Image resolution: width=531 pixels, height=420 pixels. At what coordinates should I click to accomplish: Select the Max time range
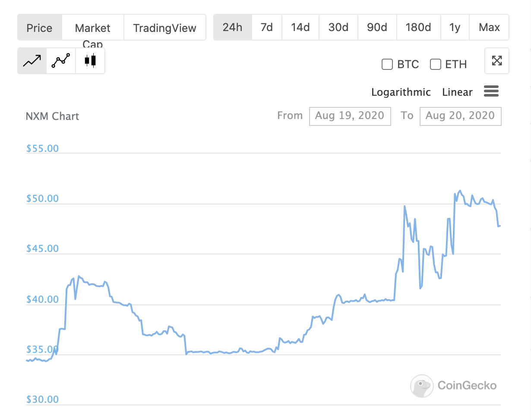coord(489,28)
